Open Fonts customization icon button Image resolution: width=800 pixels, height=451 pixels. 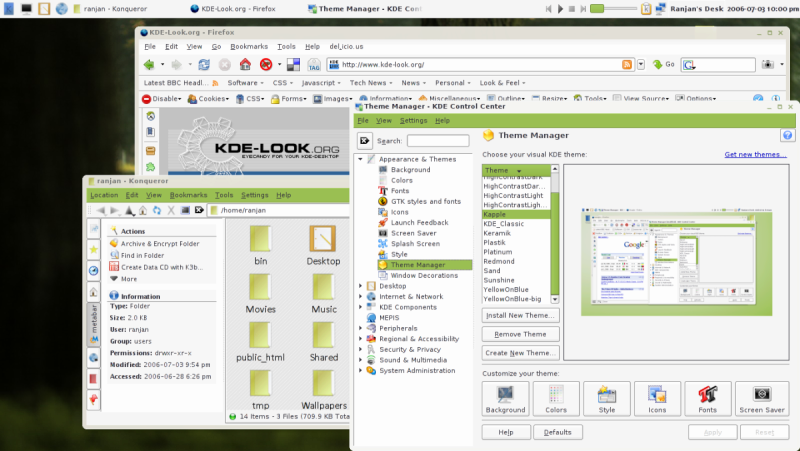pos(708,398)
